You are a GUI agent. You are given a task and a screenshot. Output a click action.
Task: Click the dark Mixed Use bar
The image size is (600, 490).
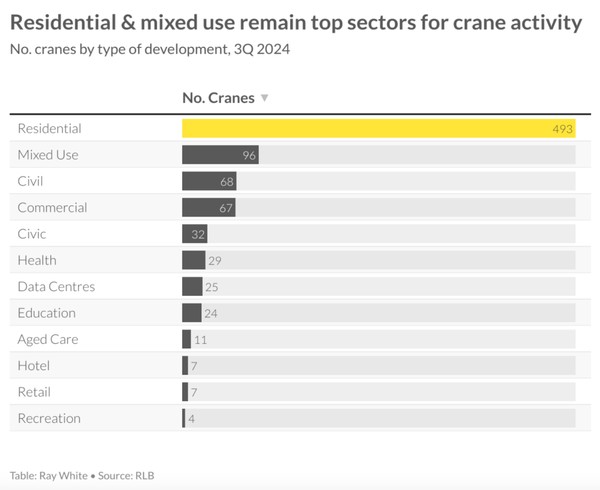219,155
